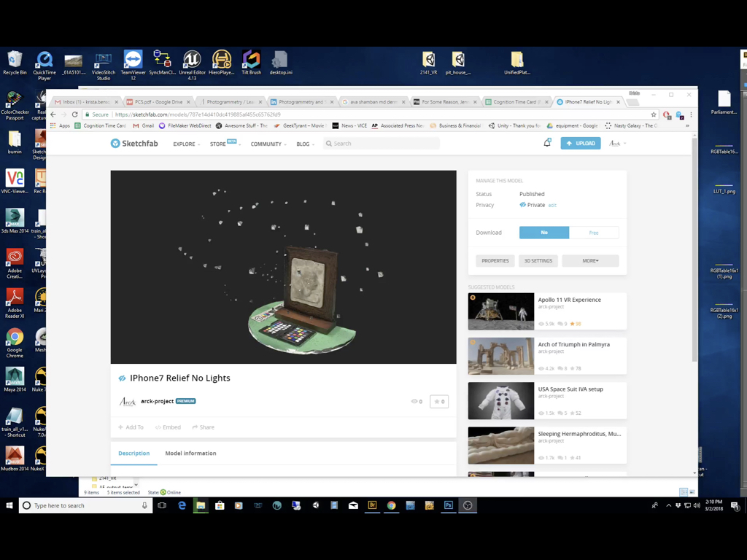This screenshot has height=560, width=747.
Task: Open the COMMUNITY dropdown menu
Action: [268, 144]
